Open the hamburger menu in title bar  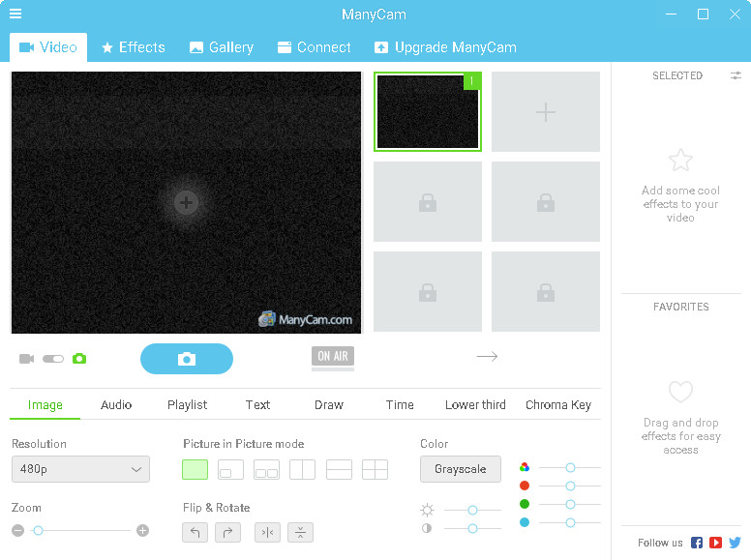point(15,15)
